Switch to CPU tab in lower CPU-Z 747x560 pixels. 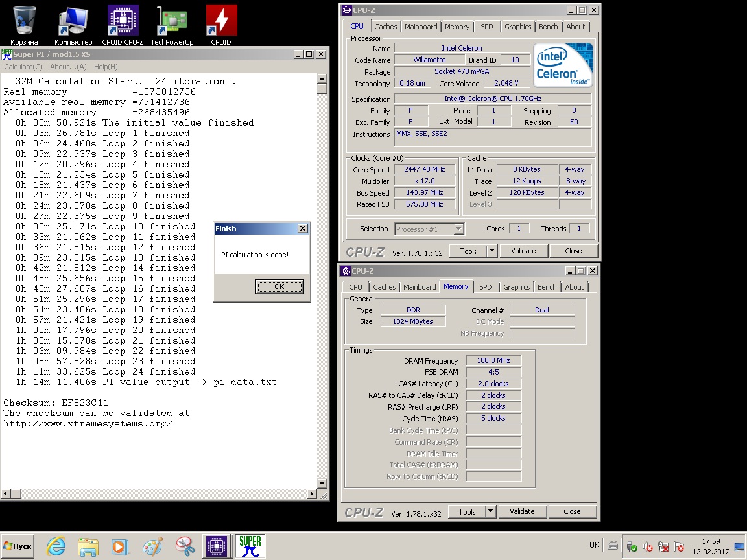click(355, 287)
